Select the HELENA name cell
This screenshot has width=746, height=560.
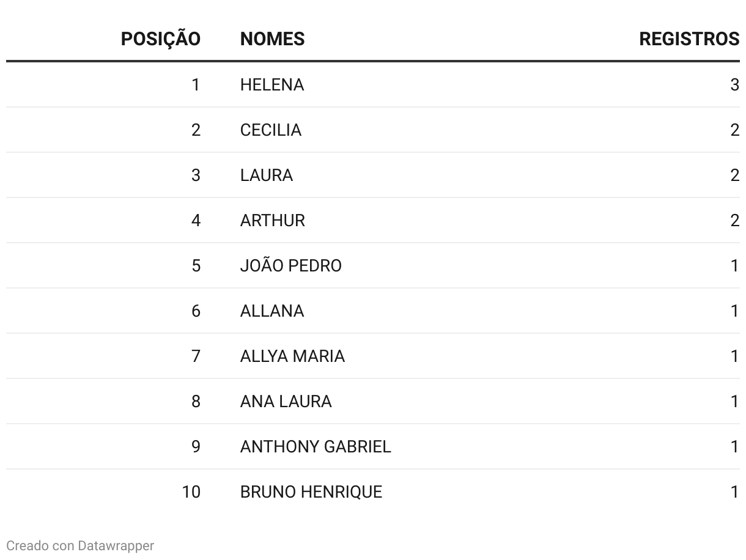[272, 85]
